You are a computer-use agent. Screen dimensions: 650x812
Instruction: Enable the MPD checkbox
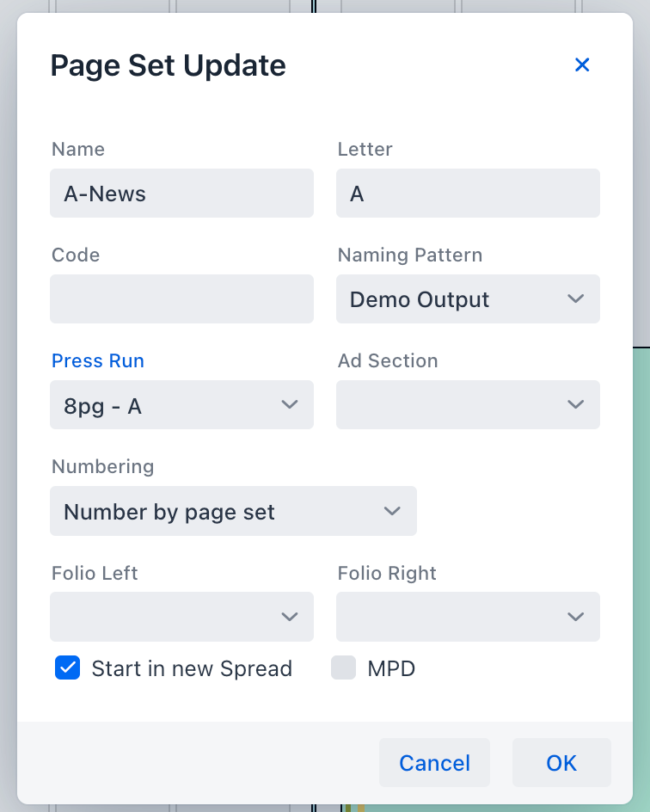point(344,668)
